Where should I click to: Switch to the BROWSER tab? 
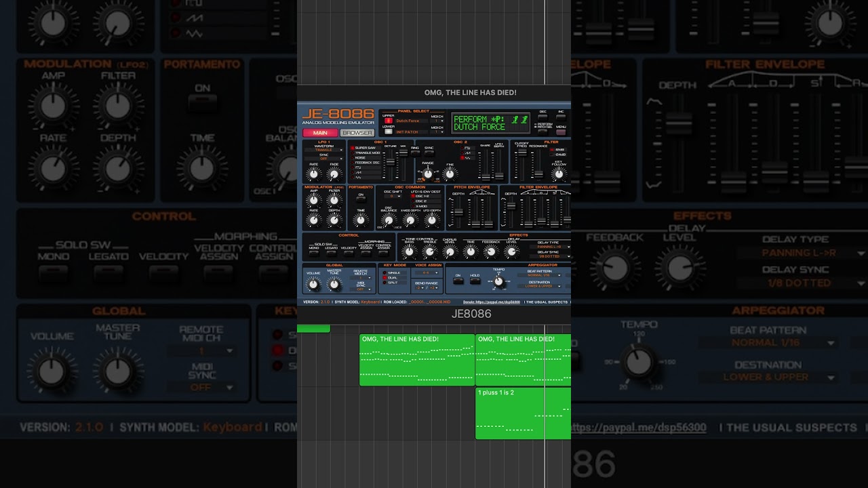[x=357, y=133]
